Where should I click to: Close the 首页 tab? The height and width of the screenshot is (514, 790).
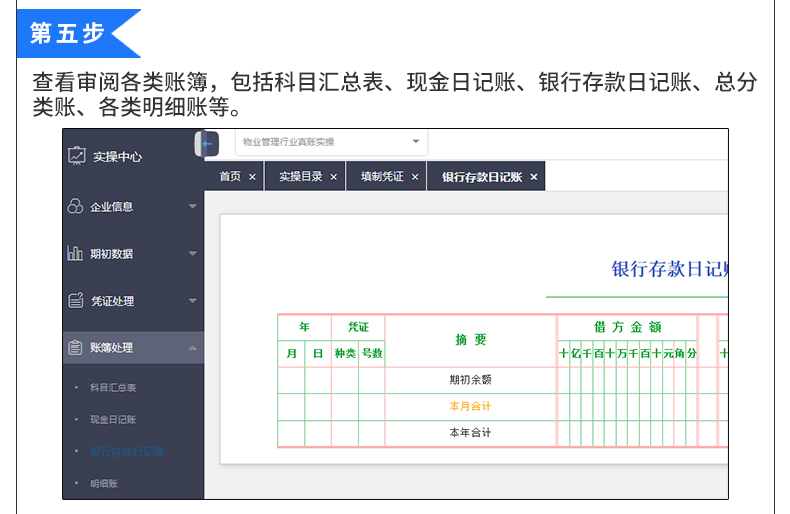252,177
